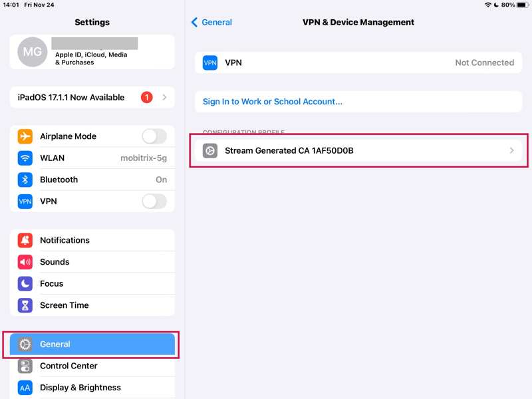Tap the Airplane Mode orange icon
Viewport: 532px width, 399px height.
pyautogui.click(x=25, y=136)
